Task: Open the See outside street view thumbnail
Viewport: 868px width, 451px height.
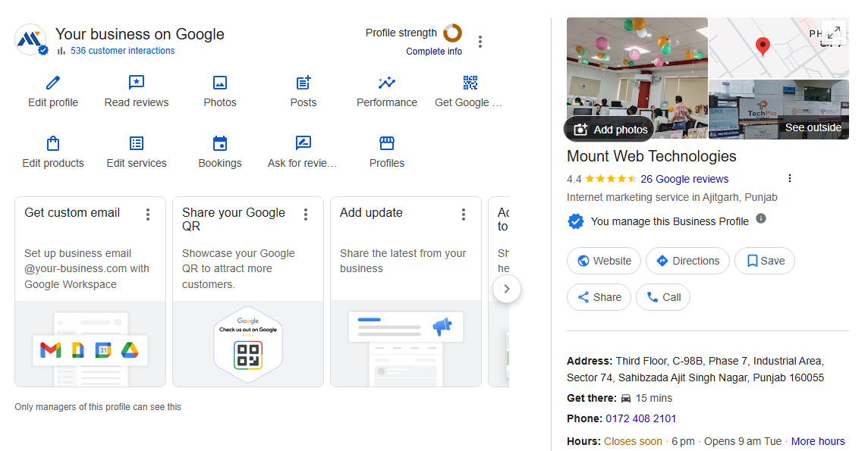Action: (x=778, y=110)
